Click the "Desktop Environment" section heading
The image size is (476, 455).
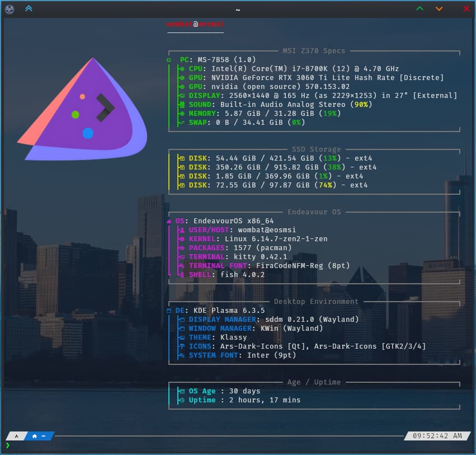pos(316,302)
